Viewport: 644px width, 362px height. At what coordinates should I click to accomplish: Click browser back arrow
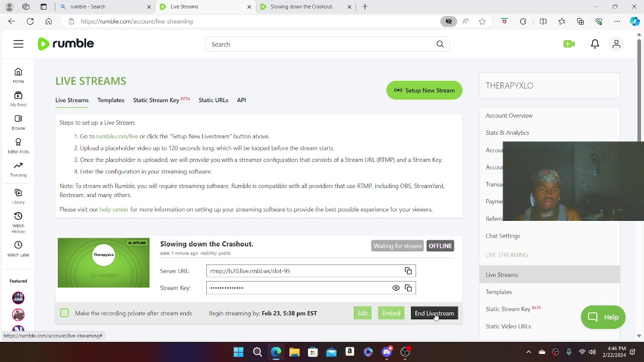12,22
